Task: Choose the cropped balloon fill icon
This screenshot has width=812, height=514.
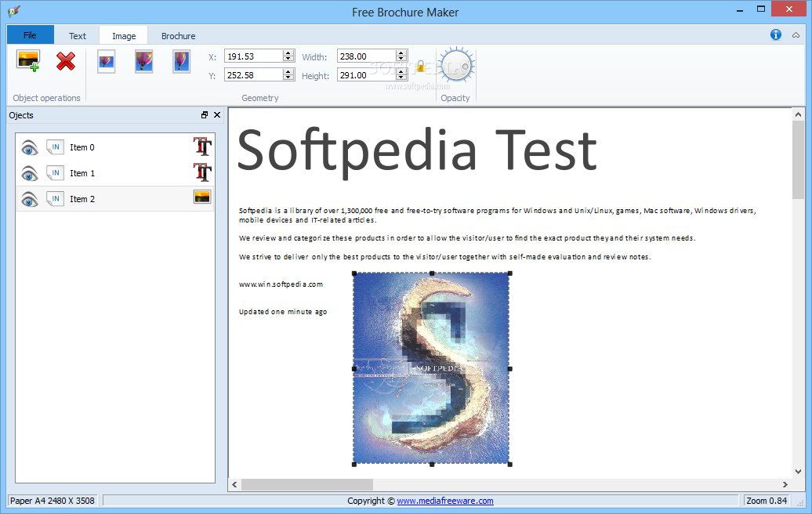Action: [144, 62]
